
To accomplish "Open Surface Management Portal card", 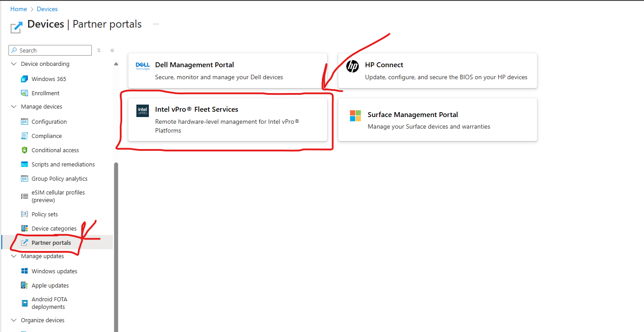I will click(437, 120).
